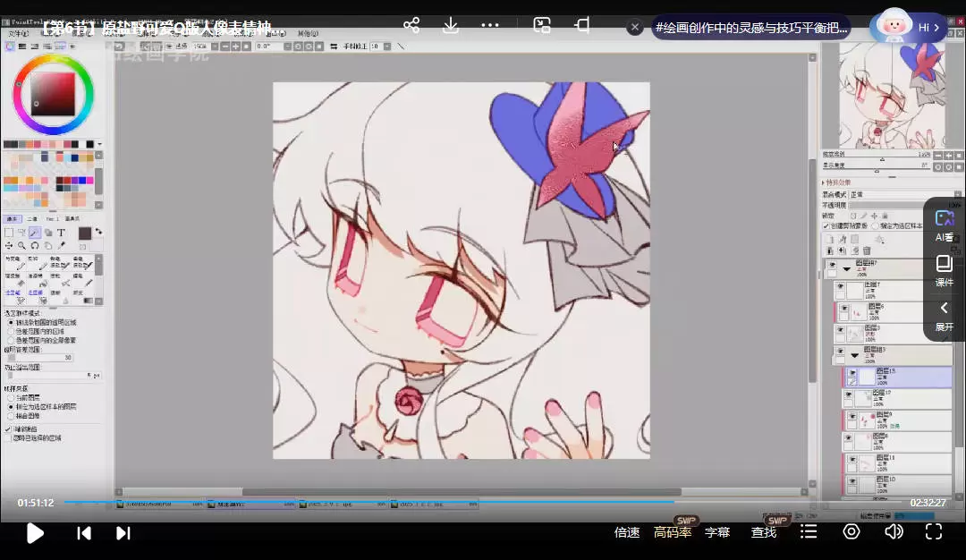This screenshot has width=966, height=560.
Task: Open the AI看 side panel
Action: pyautogui.click(x=944, y=225)
